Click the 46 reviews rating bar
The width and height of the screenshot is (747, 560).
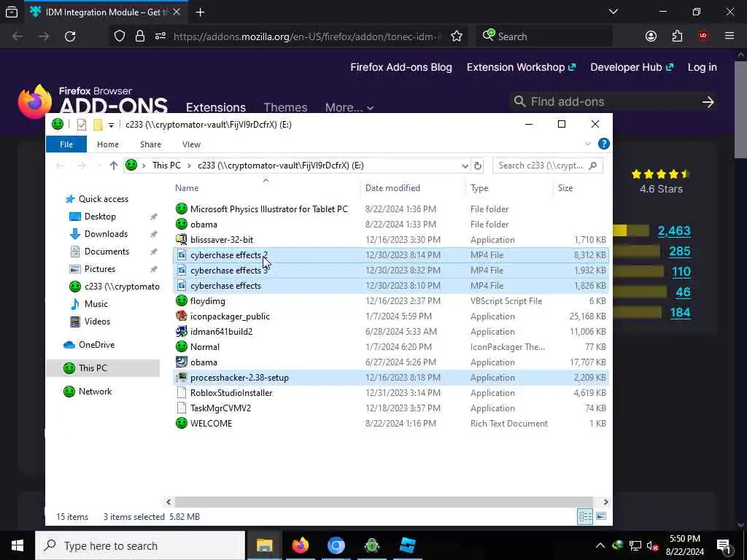[x=638, y=292]
